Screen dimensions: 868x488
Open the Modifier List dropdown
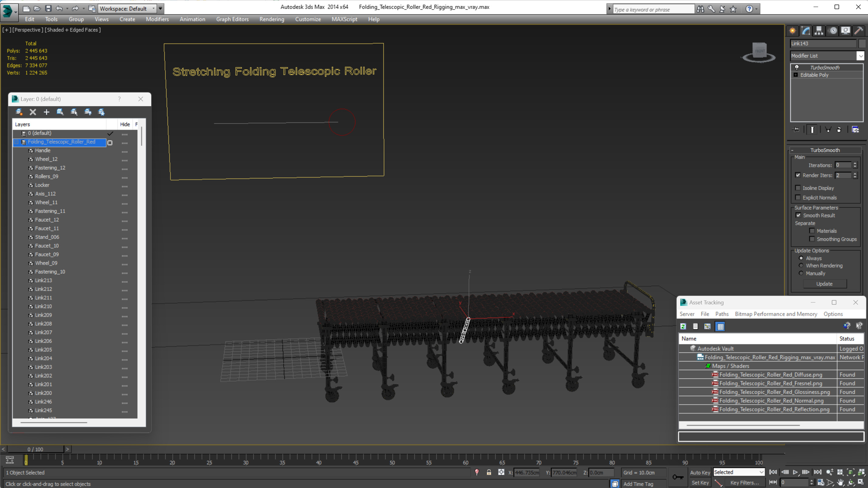[x=861, y=56]
